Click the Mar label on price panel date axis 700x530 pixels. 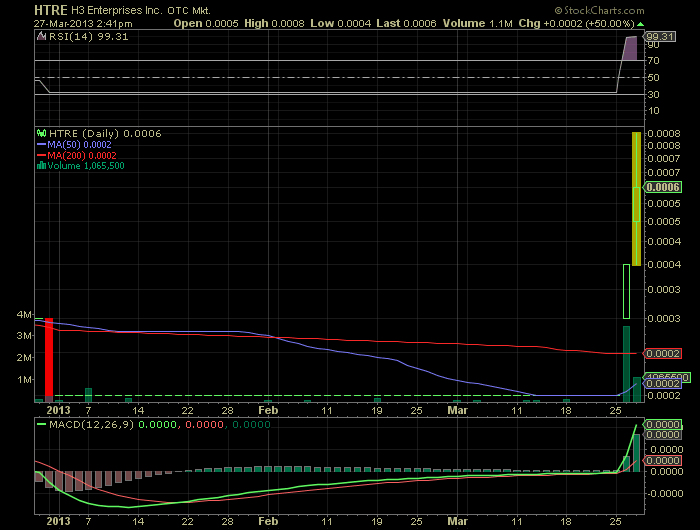tap(458, 410)
